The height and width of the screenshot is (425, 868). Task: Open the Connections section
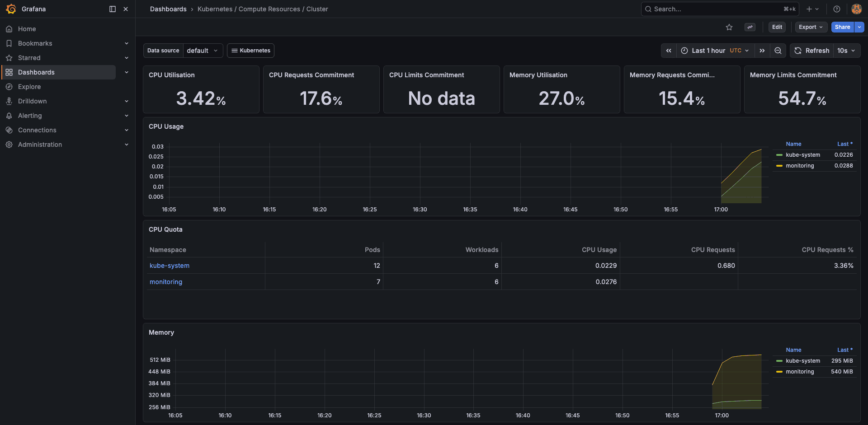[x=37, y=130]
